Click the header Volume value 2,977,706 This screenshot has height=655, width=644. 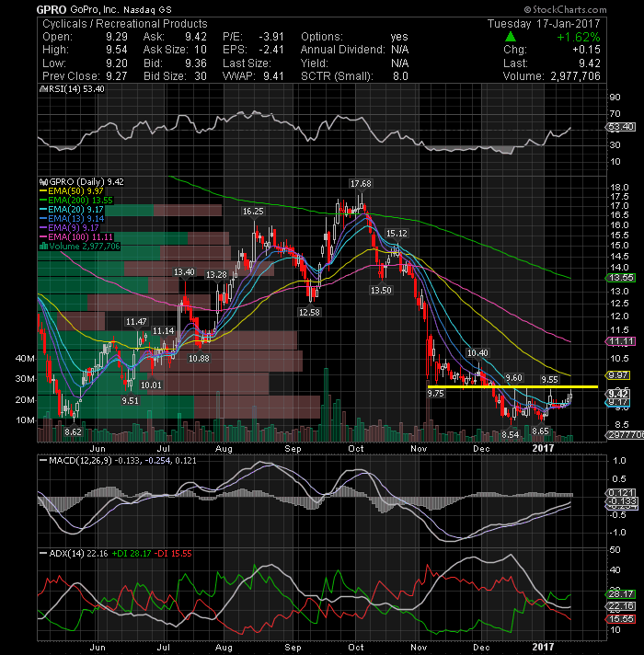[x=575, y=76]
